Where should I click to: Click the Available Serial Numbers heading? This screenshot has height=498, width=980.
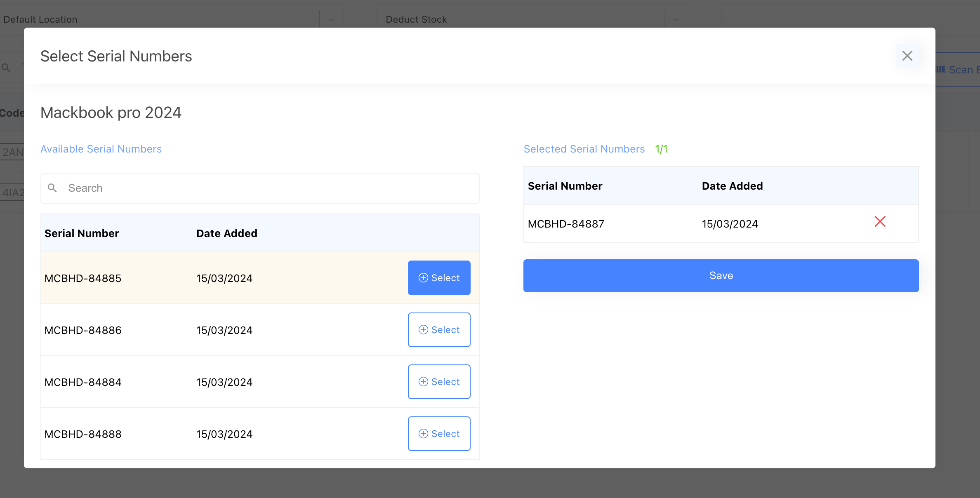tap(101, 149)
